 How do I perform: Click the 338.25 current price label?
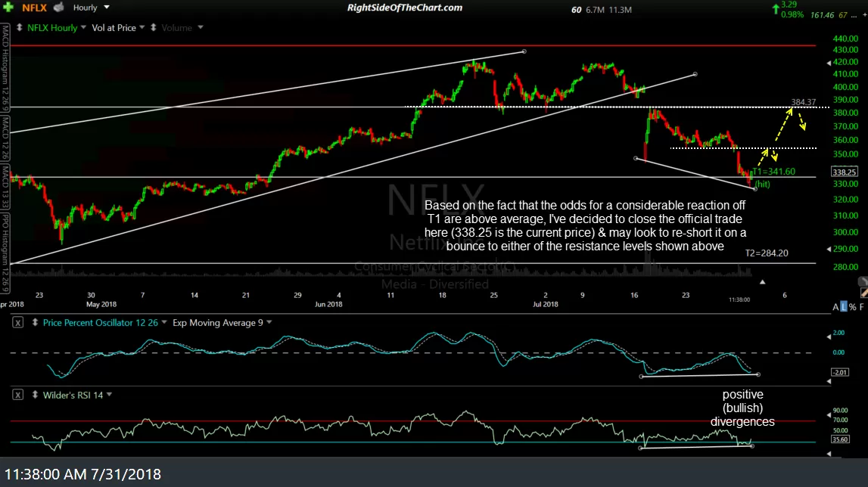click(845, 172)
